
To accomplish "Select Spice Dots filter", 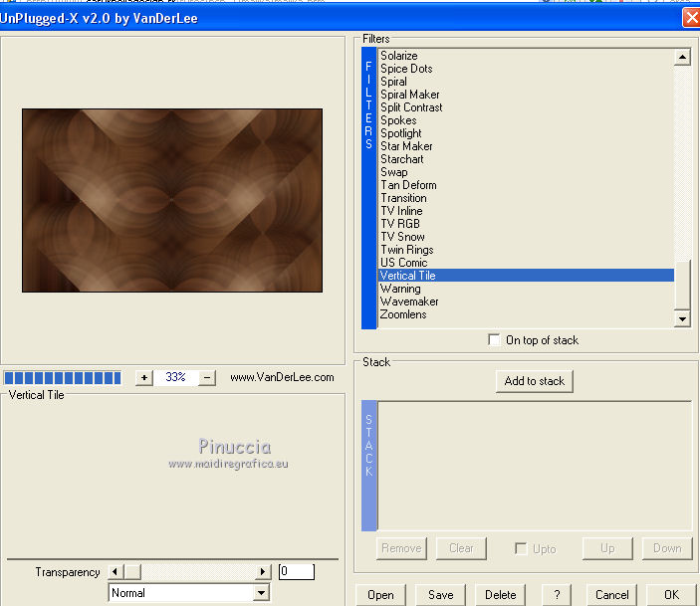I will pyautogui.click(x=406, y=69).
